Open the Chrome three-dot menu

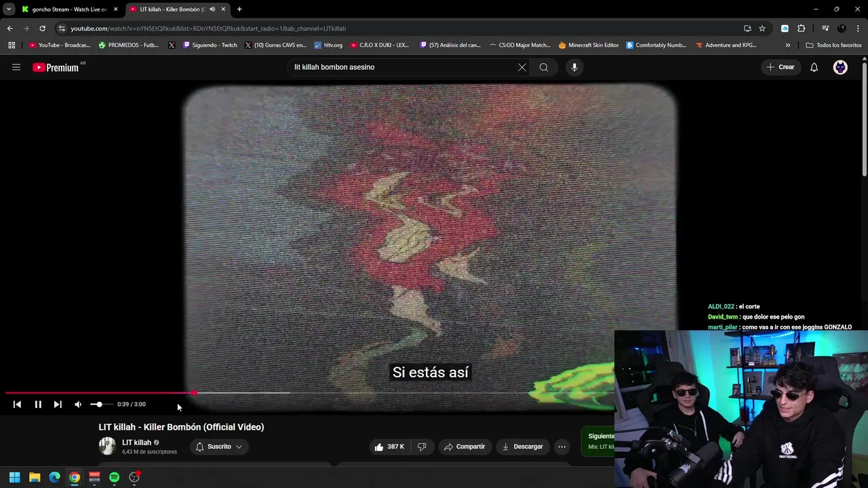pyautogui.click(x=858, y=28)
